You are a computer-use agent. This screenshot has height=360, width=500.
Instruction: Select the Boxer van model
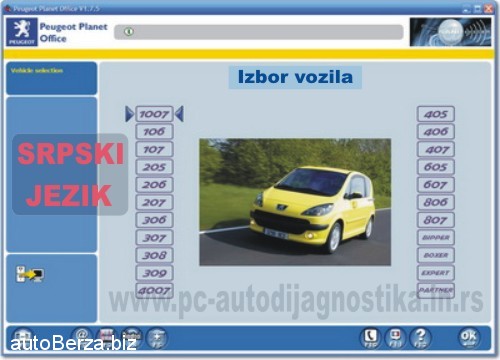436,255
